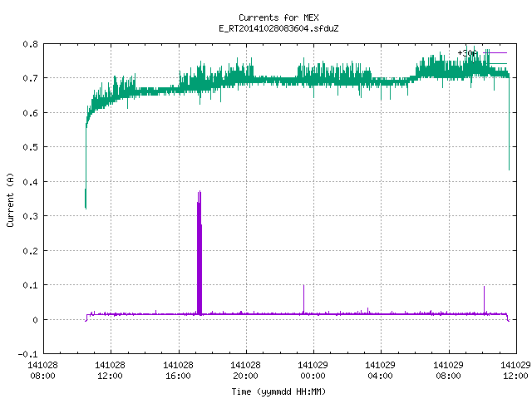Click the 0.3 y-axis tick label
This screenshot has width=532, height=399.
(30, 216)
